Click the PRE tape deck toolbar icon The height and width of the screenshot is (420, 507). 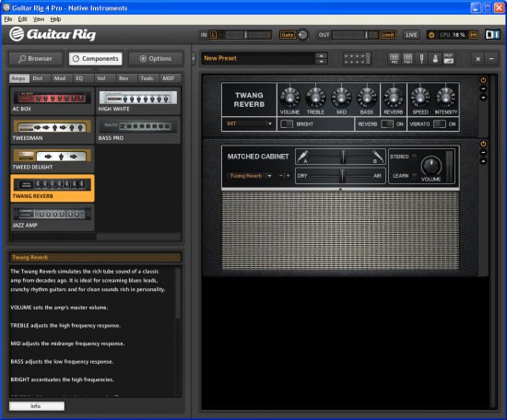(395, 59)
